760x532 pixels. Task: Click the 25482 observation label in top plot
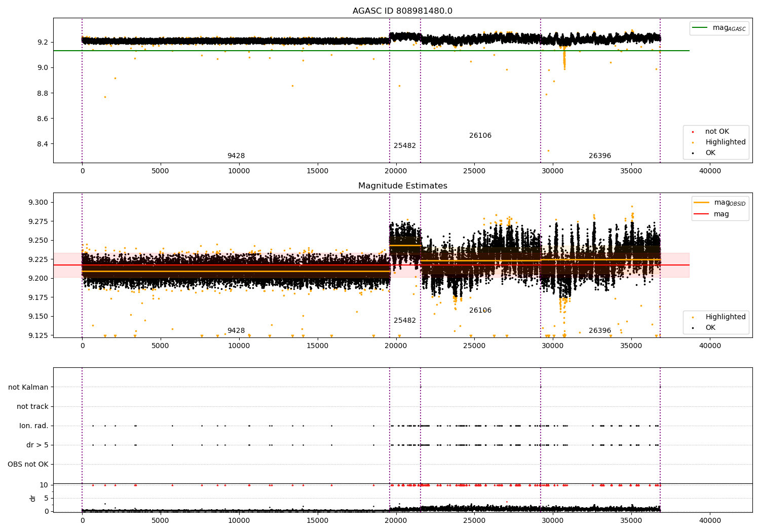(405, 146)
